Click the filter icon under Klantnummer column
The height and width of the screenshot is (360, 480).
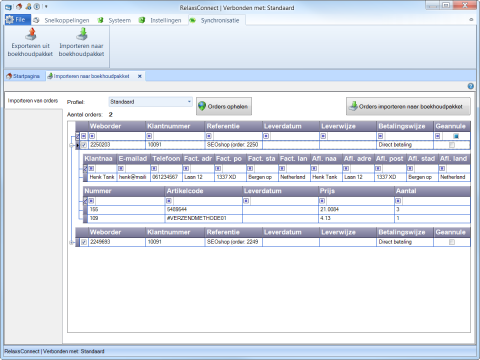click(x=149, y=136)
